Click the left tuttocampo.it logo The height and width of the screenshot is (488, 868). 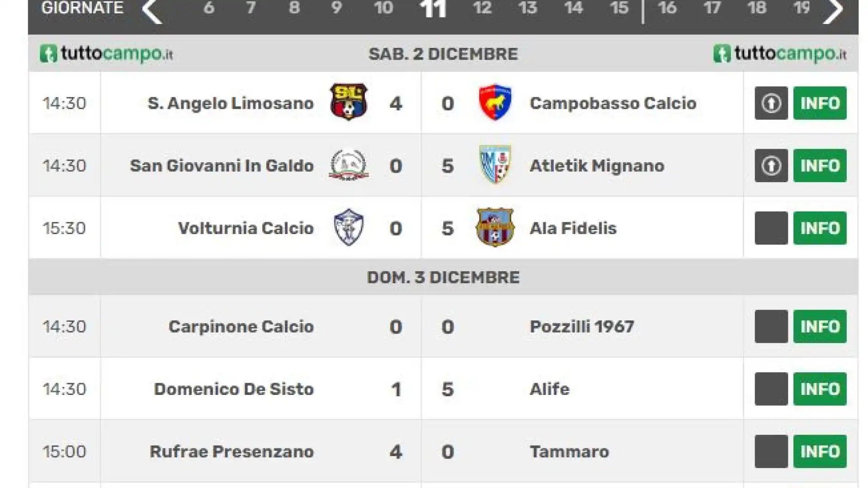(107, 54)
